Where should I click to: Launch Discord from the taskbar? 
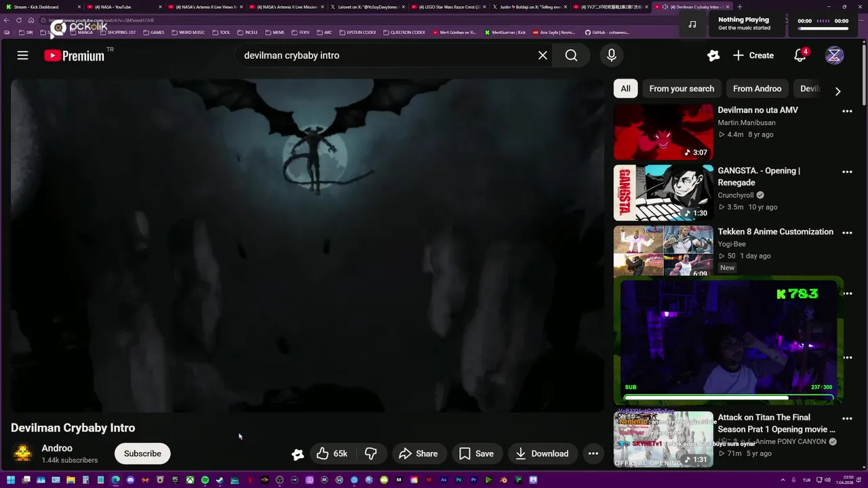[130, 480]
